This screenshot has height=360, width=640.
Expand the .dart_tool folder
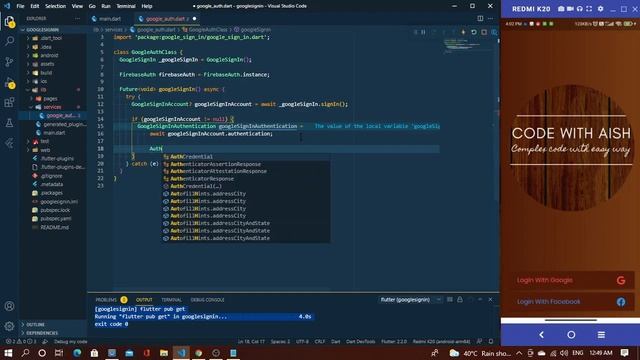pos(52,38)
